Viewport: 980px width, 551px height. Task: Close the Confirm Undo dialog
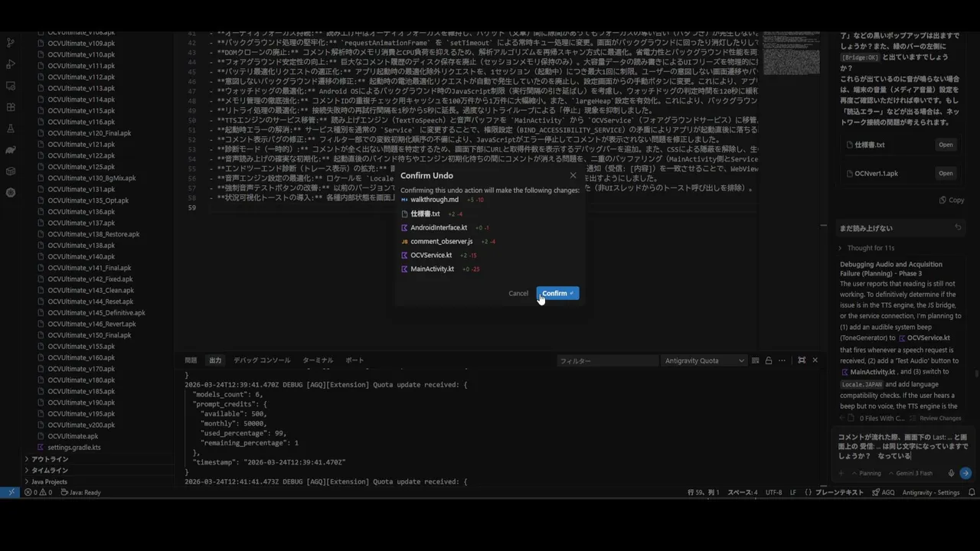[573, 175]
